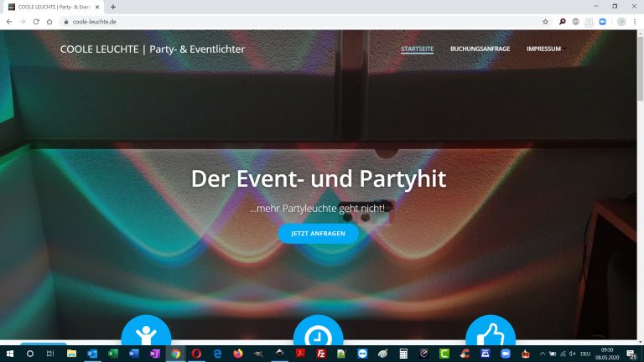644x362 pixels.
Task: Bookmark this page with the star
Action: pyautogui.click(x=545, y=22)
